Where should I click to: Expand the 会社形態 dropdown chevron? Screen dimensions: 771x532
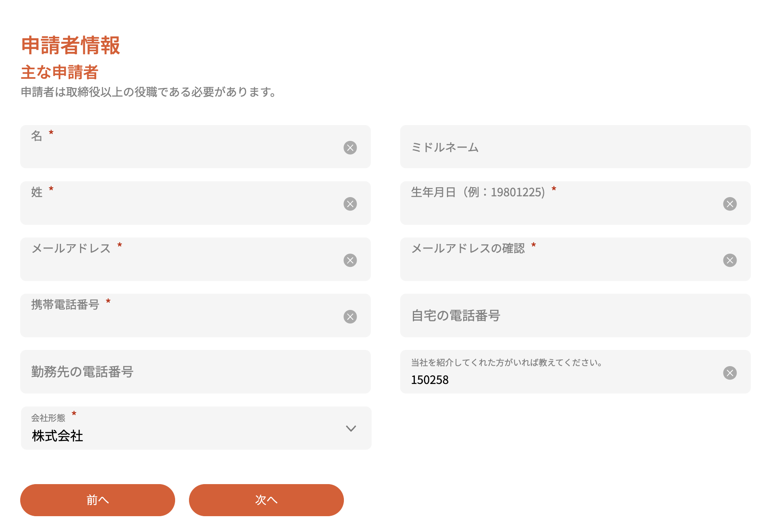tap(351, 428)
